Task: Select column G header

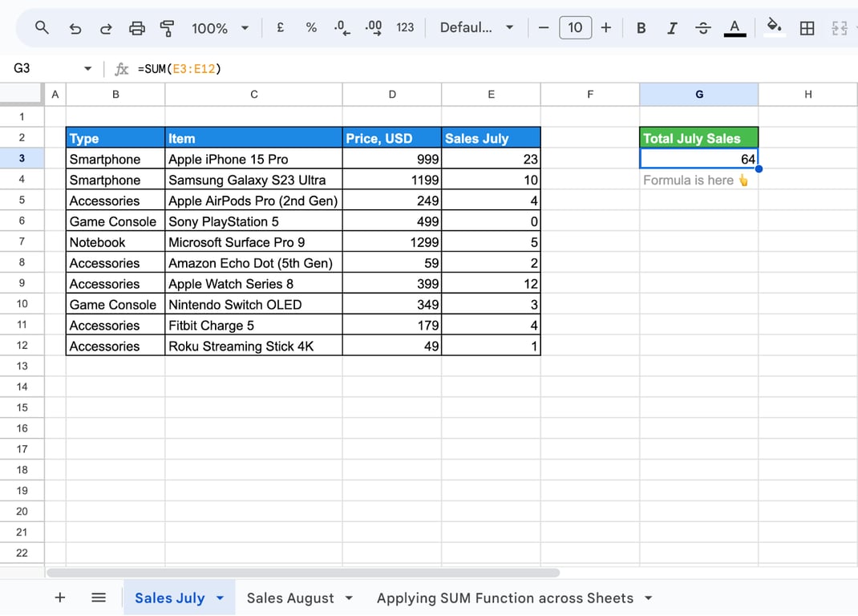Action: (x=698, y=94)
